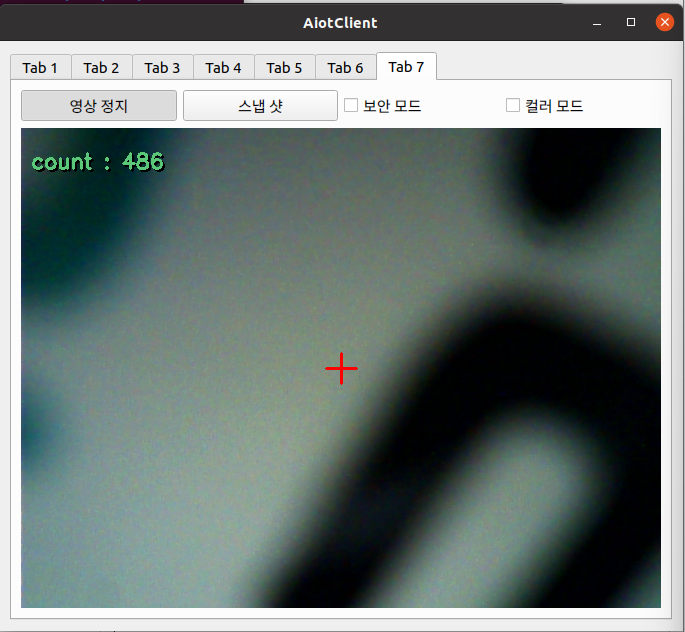Select Tab 3
685x632 pixels.
coord(163,68)
